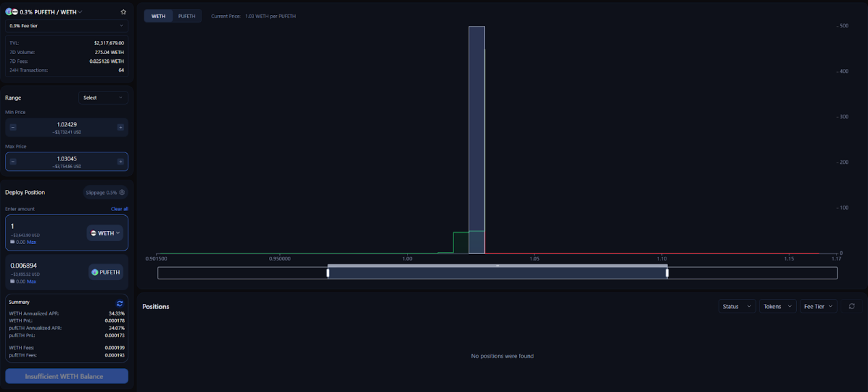Viewport: 868px width, 392px height.
Task: Decrease Min Price with minus button
Action: 13,127
